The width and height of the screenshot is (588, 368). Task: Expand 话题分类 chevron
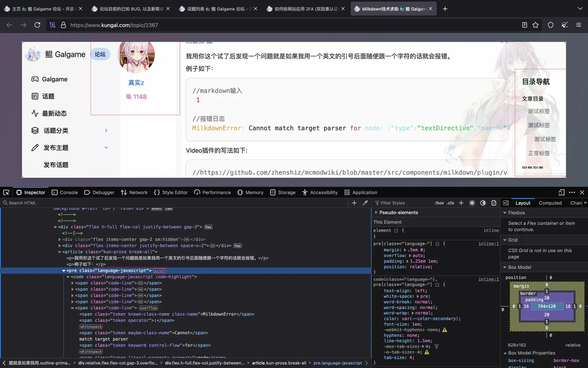(106, 131)
